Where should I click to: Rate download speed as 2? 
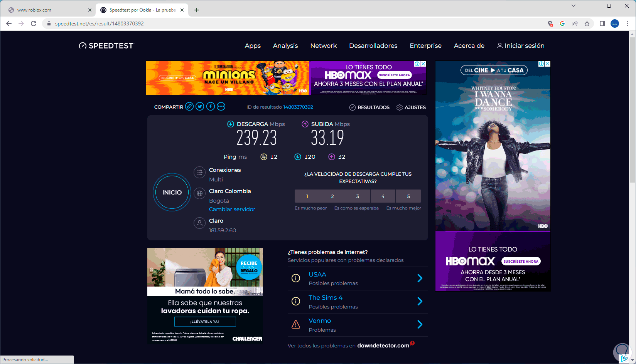[332, 196]
